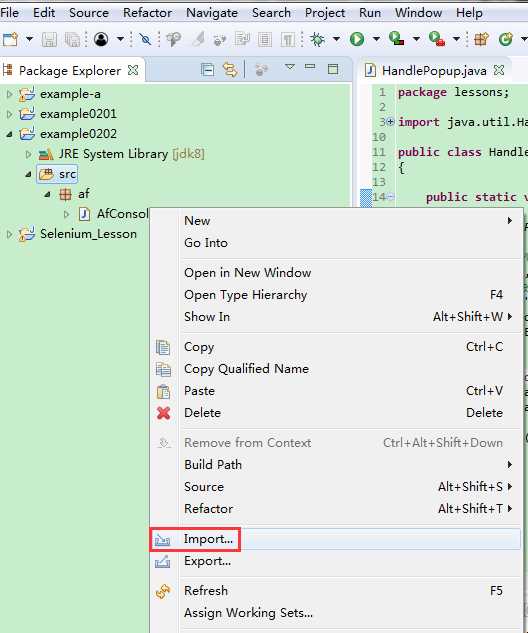Open the Build Path submenu
The image size is (528, 633).
pos(336,465)
